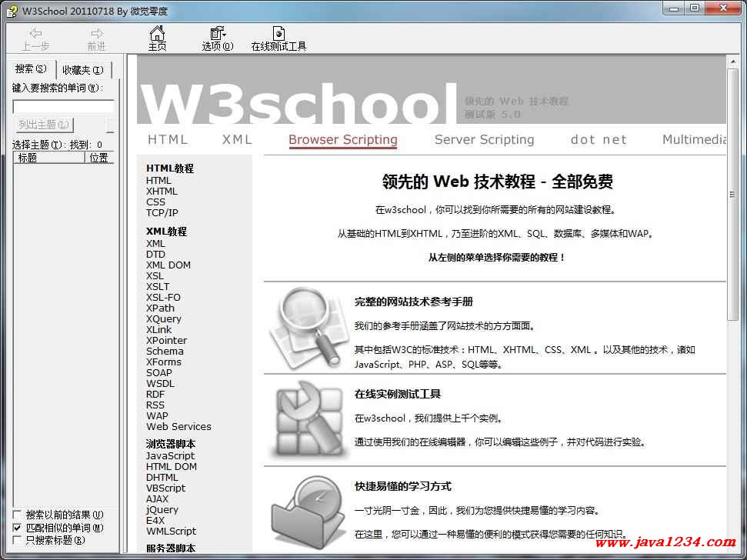747x560 pixels.
Task: Open the XHTML tutorial link
Action: click(x=162, y=192)
